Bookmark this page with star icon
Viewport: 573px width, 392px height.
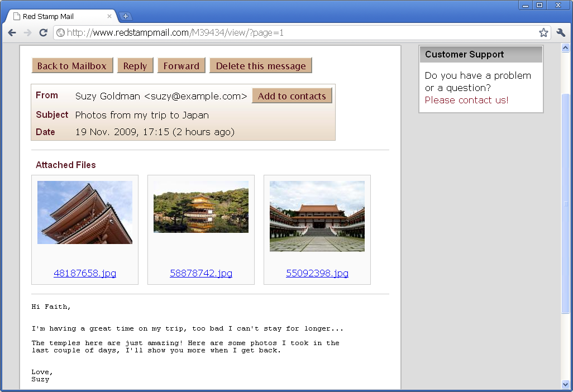[x=543, y=33]
